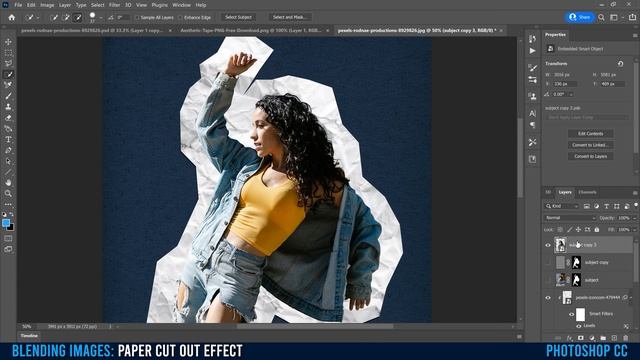Add layer style with fx icon
This screenshot has width=640, height=360.
(x=569, y=338)
